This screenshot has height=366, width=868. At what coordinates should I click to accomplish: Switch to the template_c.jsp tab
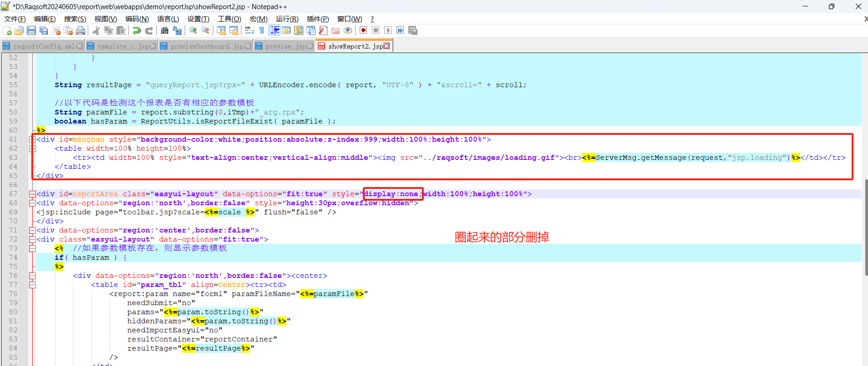click(x=122, y=46)
